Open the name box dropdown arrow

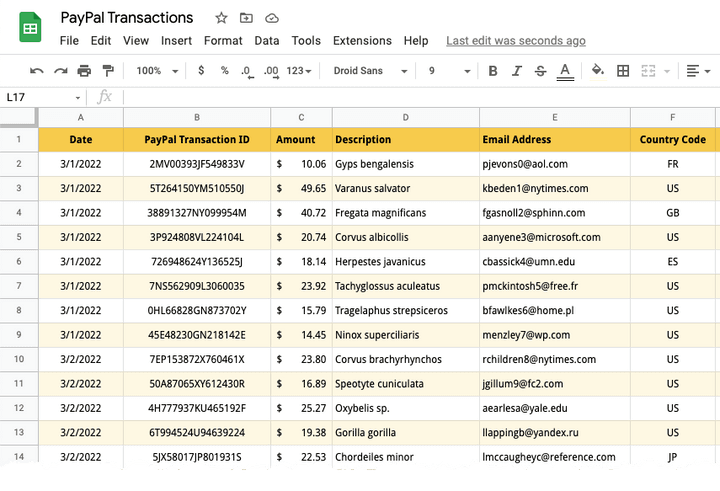click(x=78, y=98)
